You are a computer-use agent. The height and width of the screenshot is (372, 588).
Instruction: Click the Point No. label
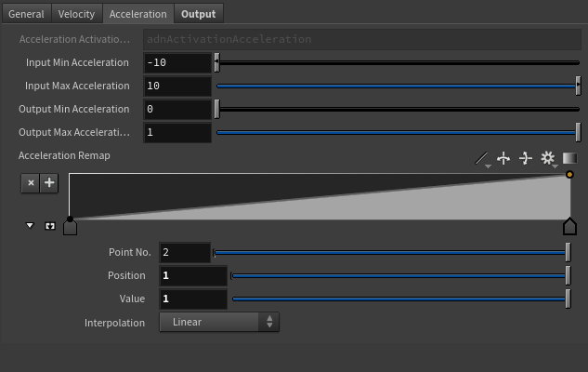tap(130, 252)
